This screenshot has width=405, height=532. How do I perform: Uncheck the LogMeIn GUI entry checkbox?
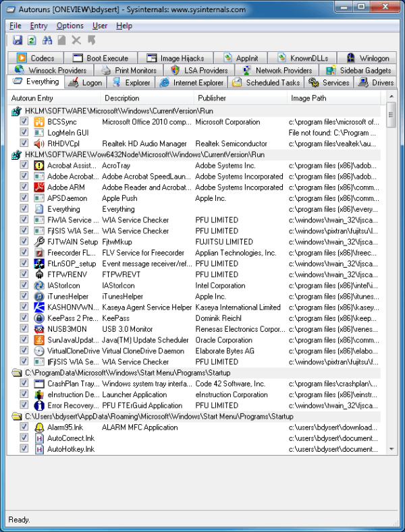tap(24, 132)
